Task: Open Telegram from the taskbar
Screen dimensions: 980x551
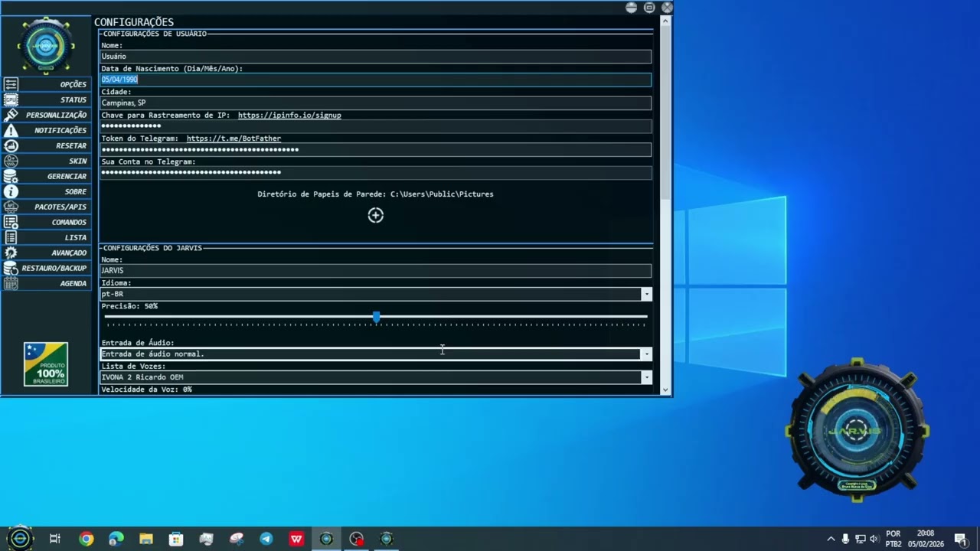Action: pyautogui.click(x=266, y=539)
